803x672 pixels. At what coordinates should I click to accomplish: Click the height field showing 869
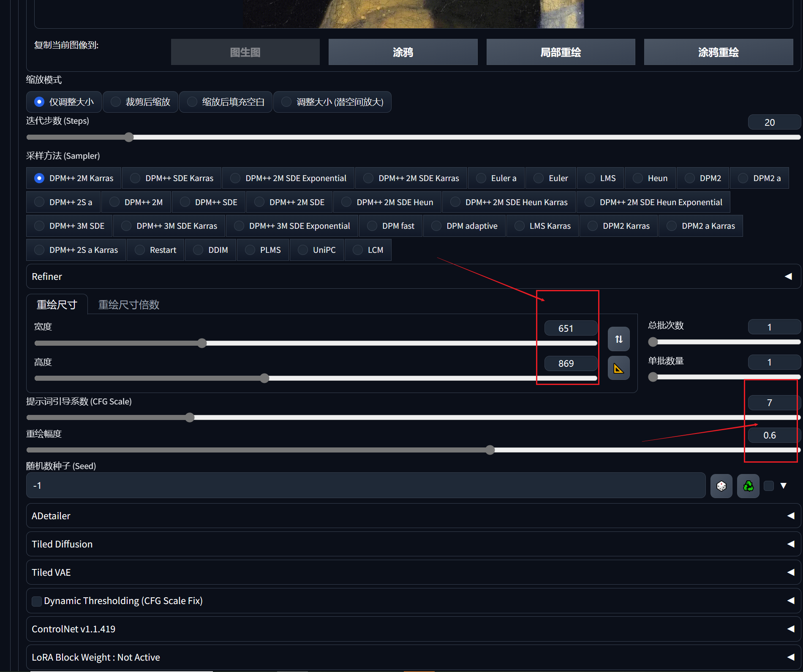click(x=571, y=363)
